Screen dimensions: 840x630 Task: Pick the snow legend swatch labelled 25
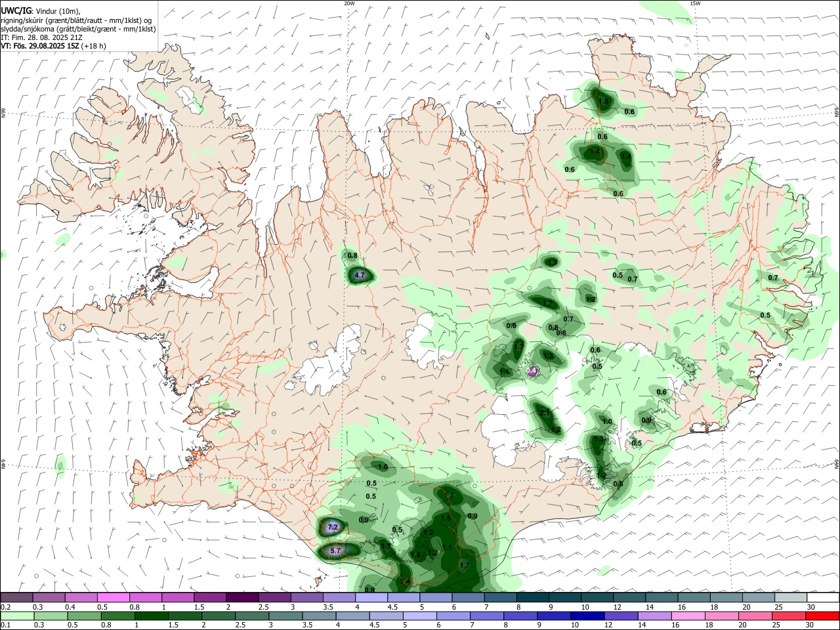791,598
